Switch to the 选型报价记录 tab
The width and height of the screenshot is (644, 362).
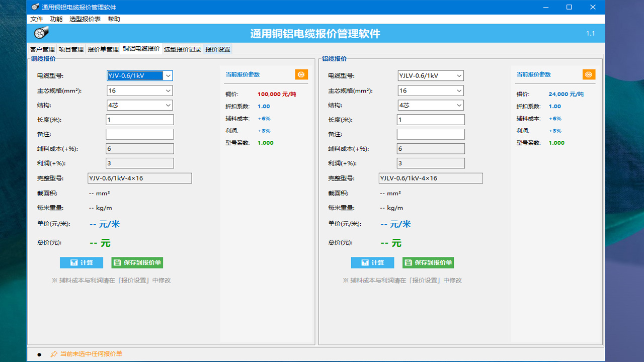[183, 49]
